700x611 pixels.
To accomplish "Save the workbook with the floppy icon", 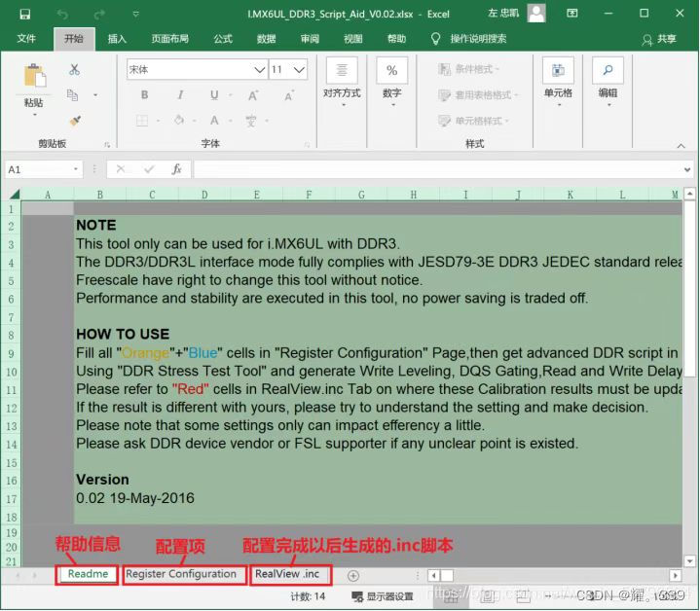I will 25,15.
